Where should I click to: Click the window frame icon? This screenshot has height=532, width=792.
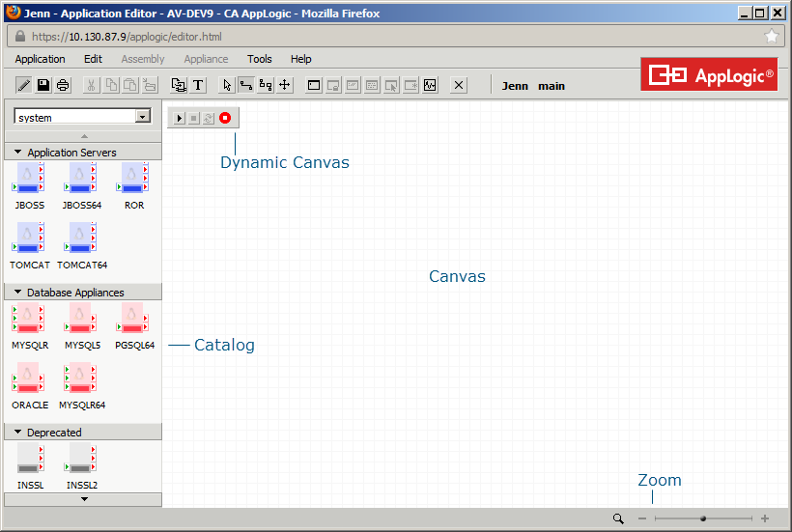click(x=314, y=85)
